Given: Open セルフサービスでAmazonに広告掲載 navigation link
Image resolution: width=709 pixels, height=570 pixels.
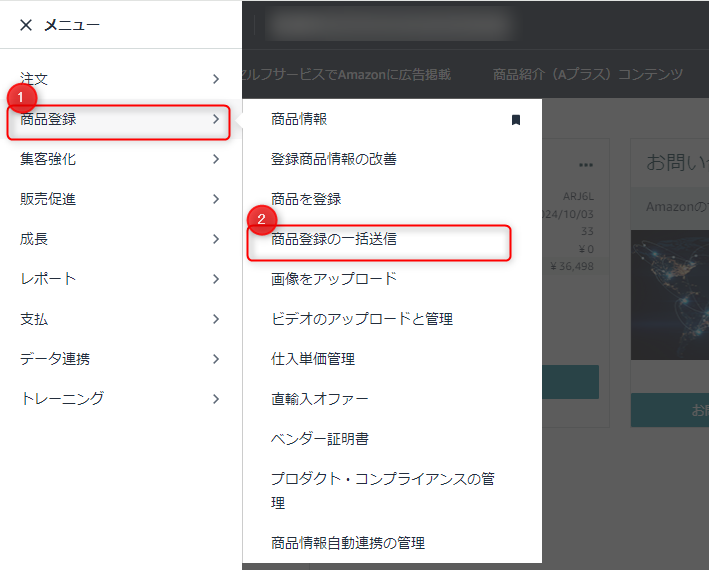Looking at the screenshot, I should coord(347,74).
